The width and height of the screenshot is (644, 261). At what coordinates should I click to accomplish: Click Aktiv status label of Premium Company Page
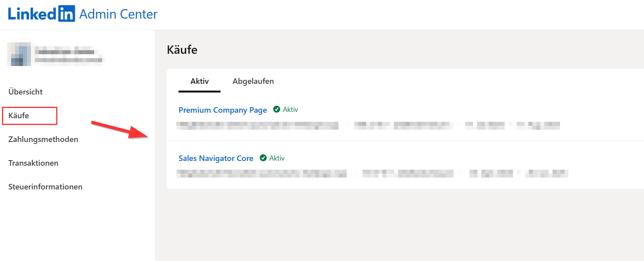291,110
